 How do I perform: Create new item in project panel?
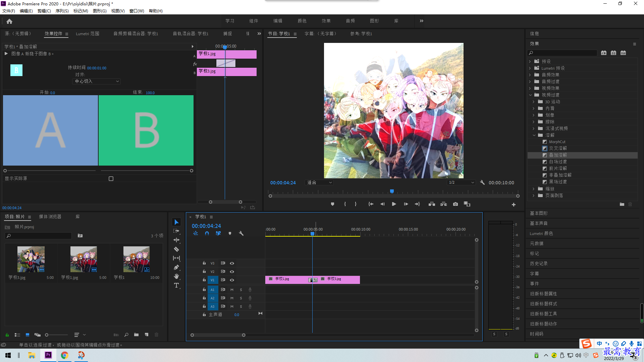[147, 335]
